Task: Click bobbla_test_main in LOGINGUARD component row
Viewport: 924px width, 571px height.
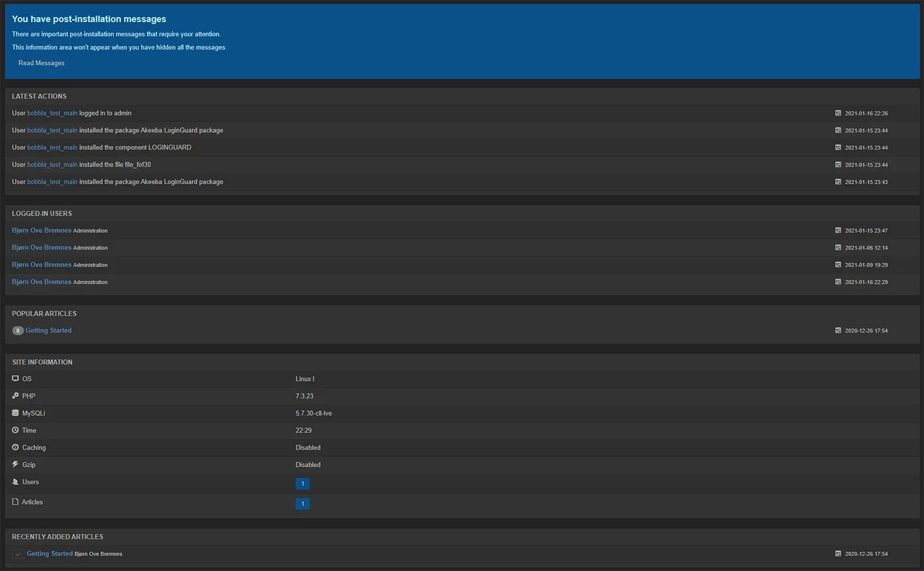Action: 52,148
